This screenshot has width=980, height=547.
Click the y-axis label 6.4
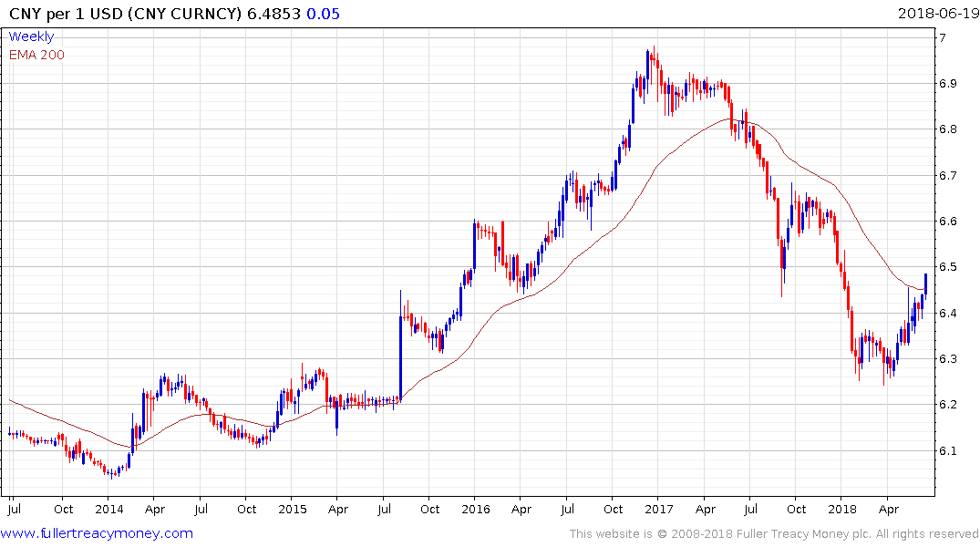pos(948,314)
